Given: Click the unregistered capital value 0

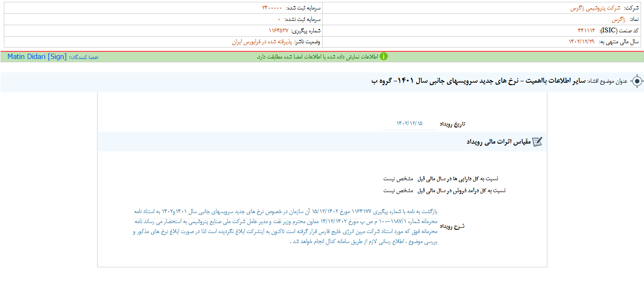Looking at the screenshot, I should pos(279,20).
